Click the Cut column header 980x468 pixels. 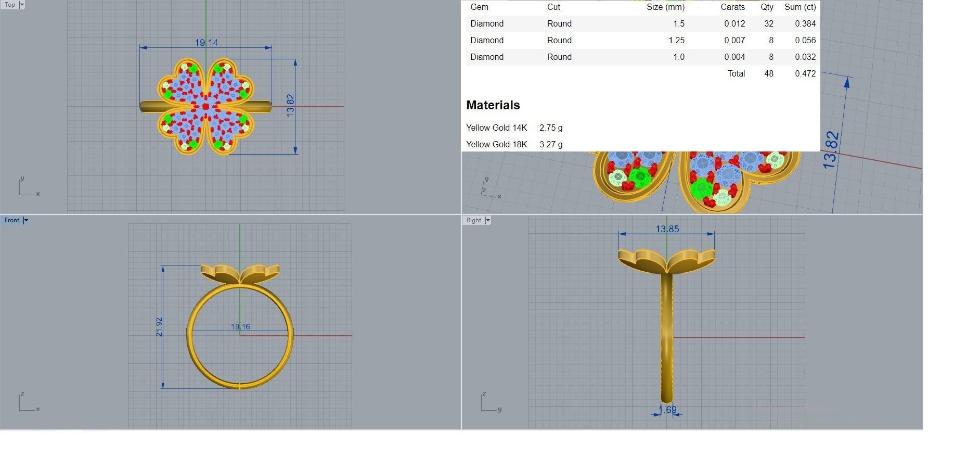pyautogui.click(x=553, y=7)
